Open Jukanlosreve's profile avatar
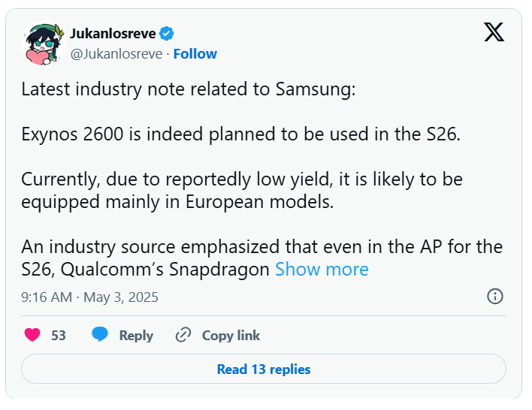The image size is (532, 410). click(x=44, y=44)
